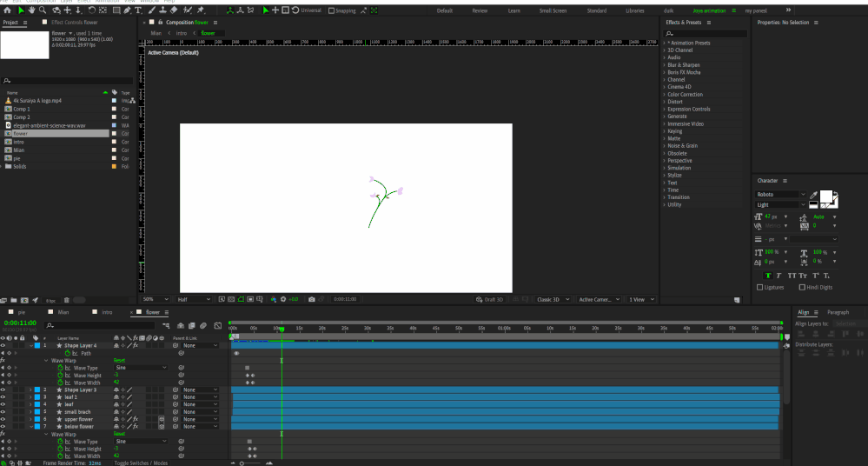Enable the Ligatures checkbox
Viewport: 868px width, 466px height.
(x=760, y=287)
